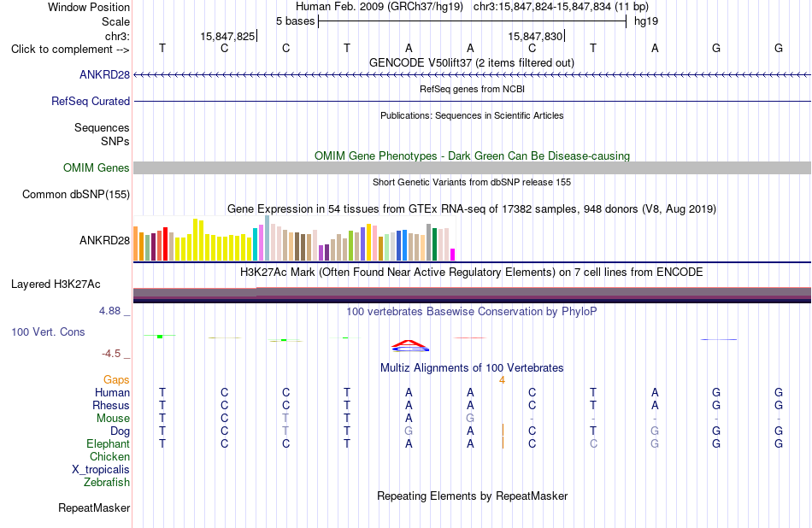Click the Publications Sequences in Scientific Articles title
Image resolution: width=812 pixels, height=528 pixels.
[x=472, y=115]
